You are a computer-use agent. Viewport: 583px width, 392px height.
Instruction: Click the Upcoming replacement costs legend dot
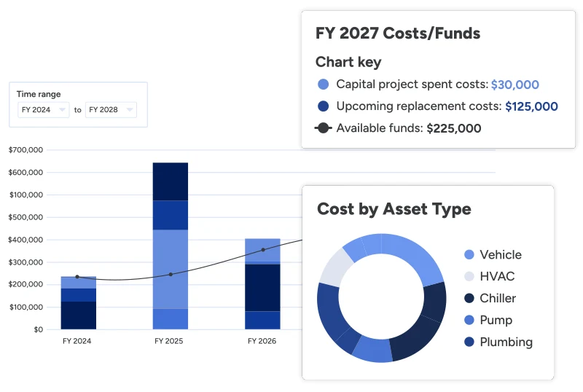[323, 106]
